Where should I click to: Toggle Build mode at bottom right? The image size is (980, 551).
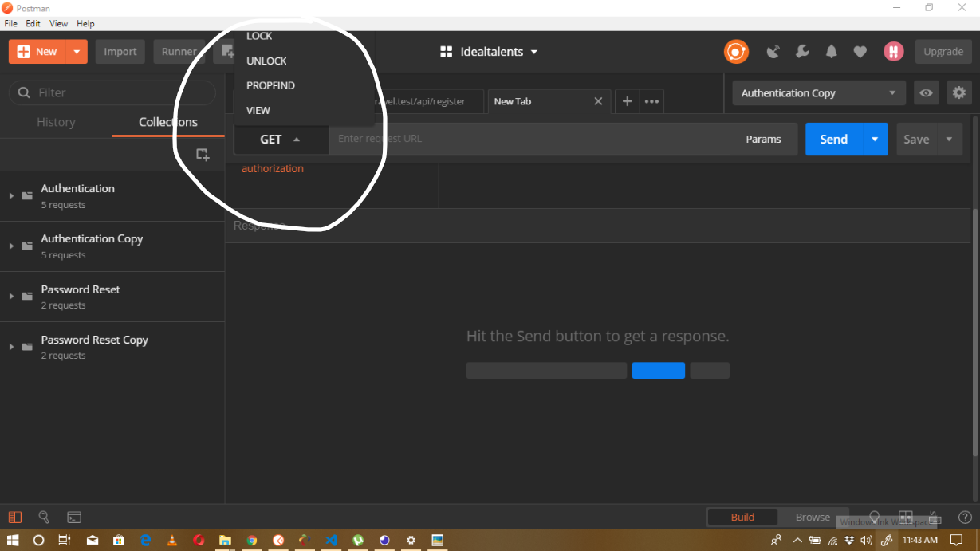pos(741,517)
